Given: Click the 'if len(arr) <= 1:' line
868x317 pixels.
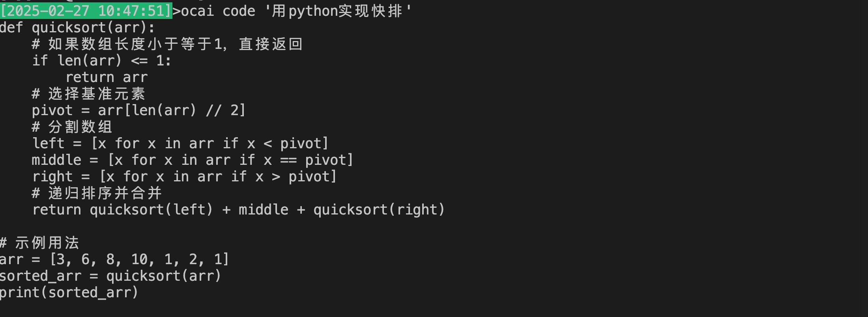Looking at the screenshot, I should pos(101,61).
